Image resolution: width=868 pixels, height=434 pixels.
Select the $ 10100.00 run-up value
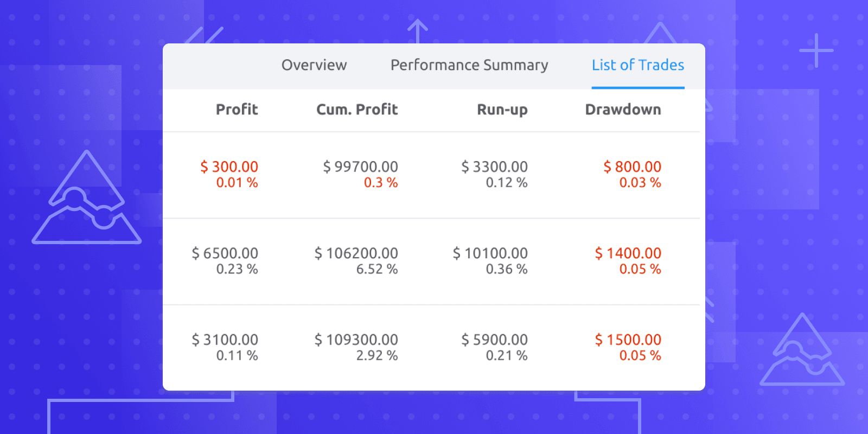490,253
